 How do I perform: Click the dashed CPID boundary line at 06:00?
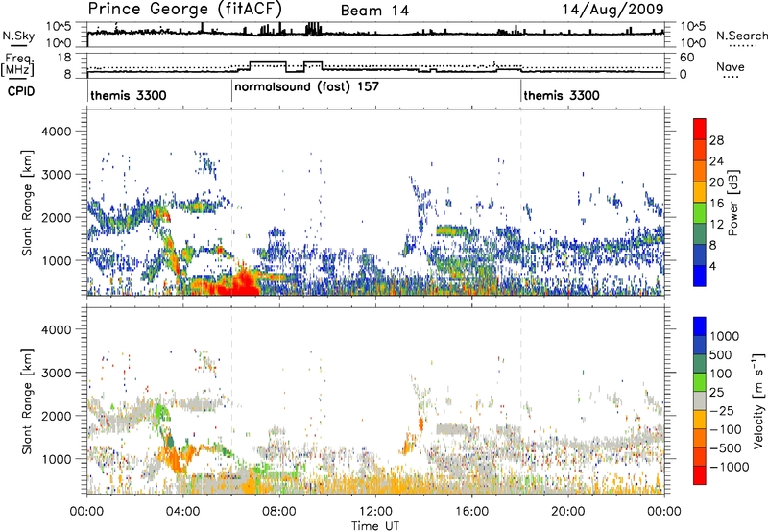(231, 203)
